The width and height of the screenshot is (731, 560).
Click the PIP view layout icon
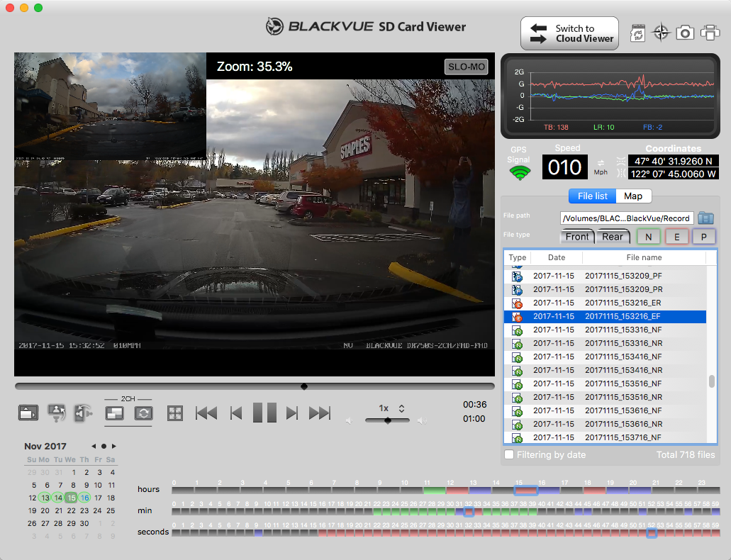point(114,413)
